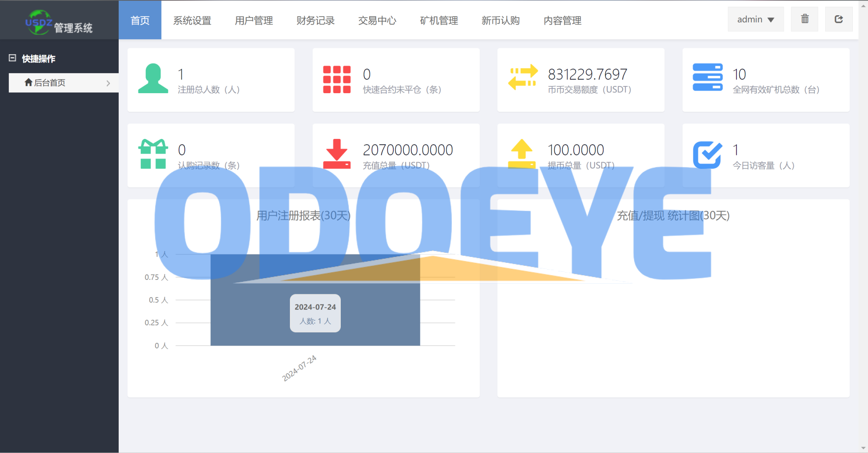Click the yellow exchange arrows icon
Viewport: 868px width, 453px height.
pos(523,77)
